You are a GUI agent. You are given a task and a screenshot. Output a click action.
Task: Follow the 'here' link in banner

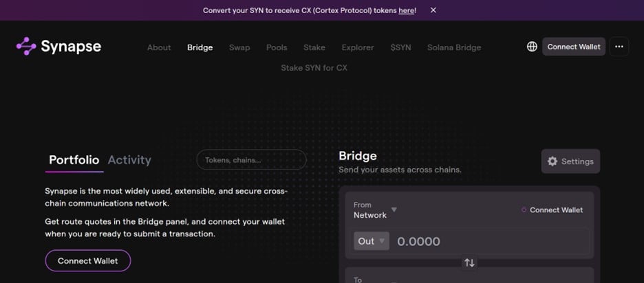click(x=406, y=11)
